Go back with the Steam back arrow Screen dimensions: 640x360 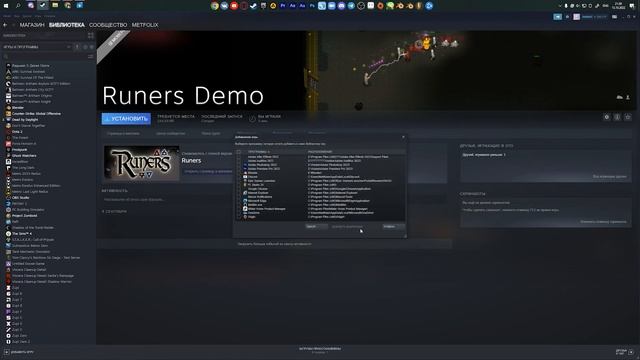click(5, 25)
